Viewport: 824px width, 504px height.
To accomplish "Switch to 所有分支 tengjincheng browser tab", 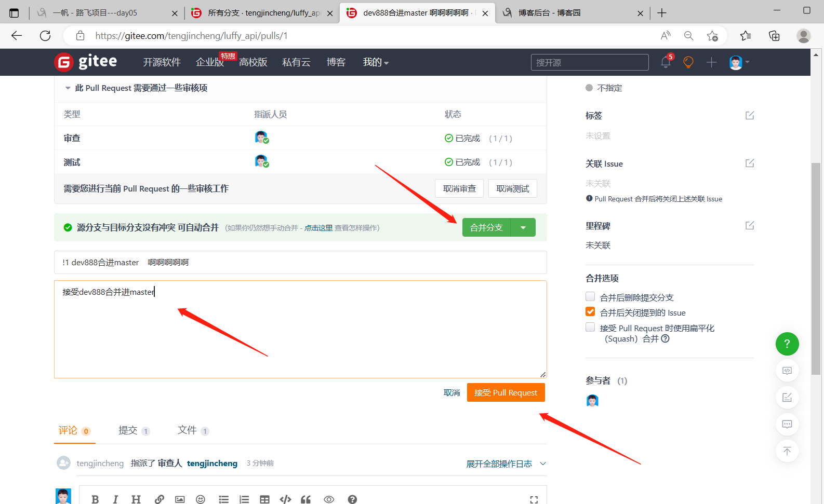I will click(x=261, y=13).
